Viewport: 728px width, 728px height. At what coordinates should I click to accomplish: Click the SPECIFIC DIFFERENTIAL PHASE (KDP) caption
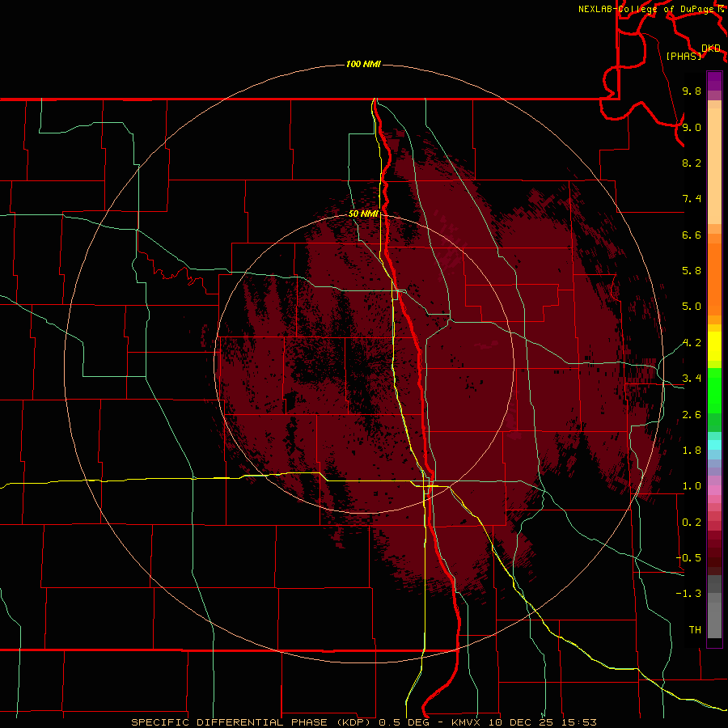251,722
